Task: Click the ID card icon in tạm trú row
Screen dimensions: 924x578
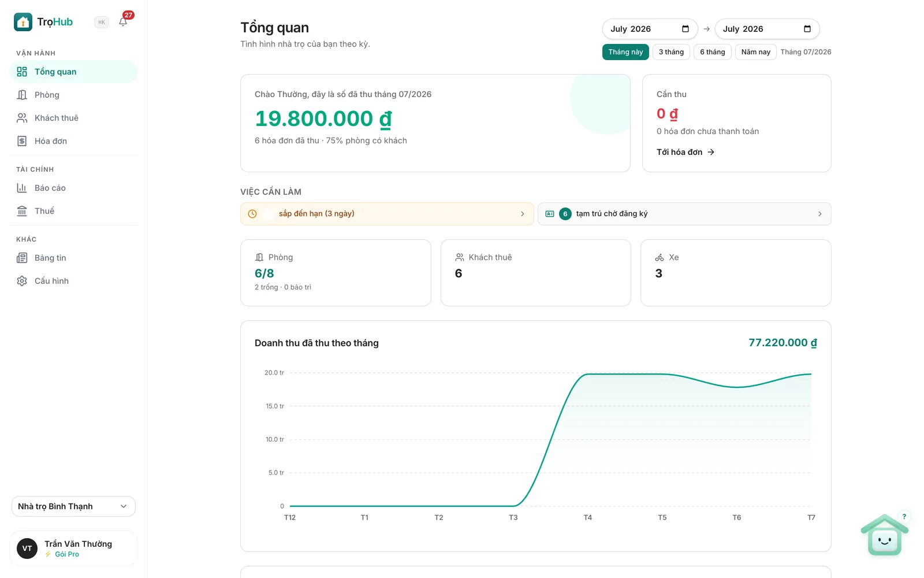Action: pyautogui.click(x=550, y=214)
